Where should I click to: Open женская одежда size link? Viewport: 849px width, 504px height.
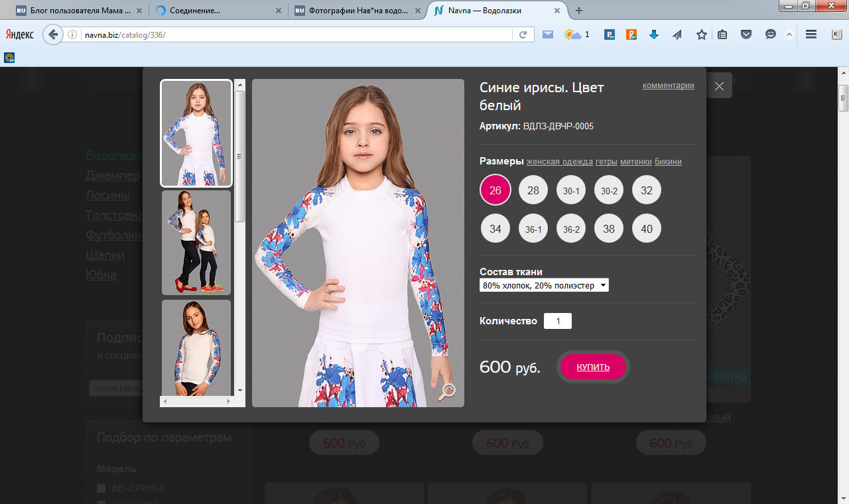click(560, 162)
